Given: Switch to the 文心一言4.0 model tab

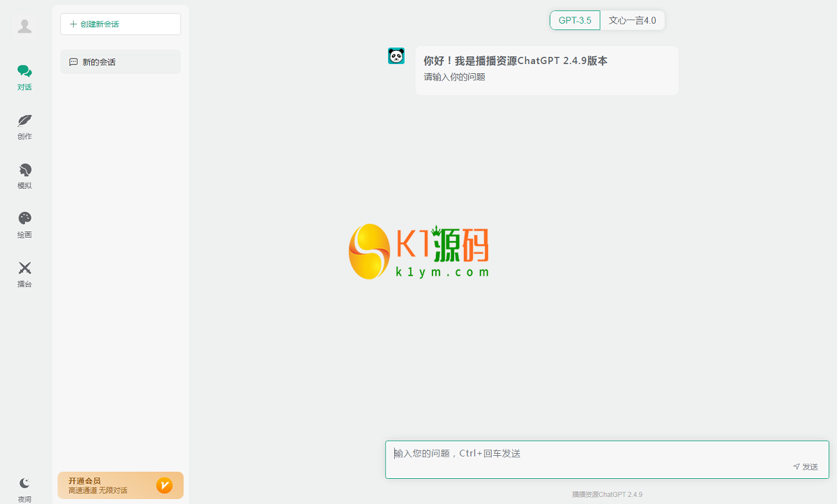Looking at the screenshot, I should point(632,20).
